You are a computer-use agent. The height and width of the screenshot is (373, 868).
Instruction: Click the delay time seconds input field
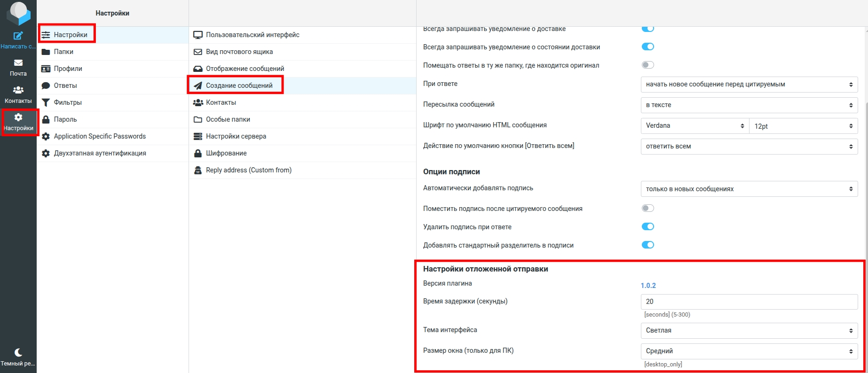pos(749,302)
